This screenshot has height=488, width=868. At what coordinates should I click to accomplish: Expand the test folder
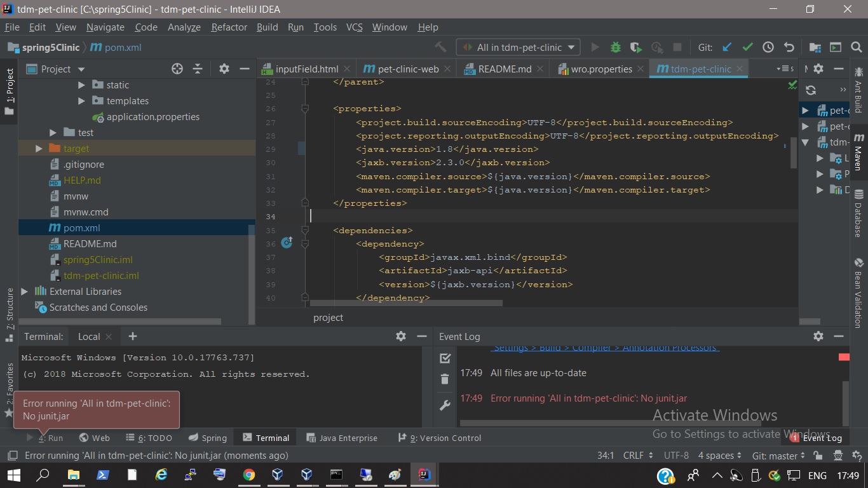click(x=53, y=132)
